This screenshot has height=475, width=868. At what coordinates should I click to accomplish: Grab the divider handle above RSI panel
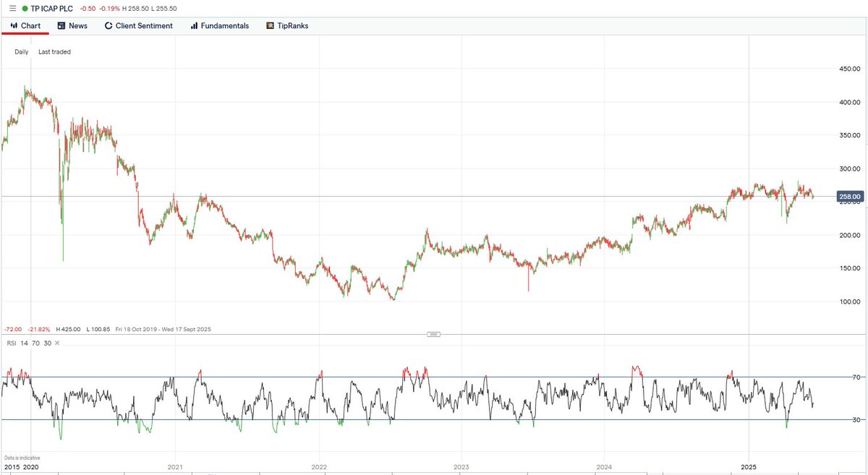tap(434, 334)
